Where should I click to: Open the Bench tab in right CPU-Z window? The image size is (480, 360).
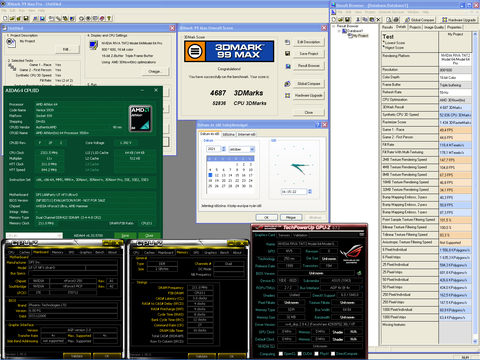coord(224,252)
